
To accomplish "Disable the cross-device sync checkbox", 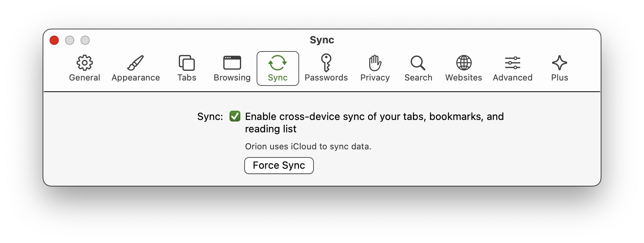I will 235,116.
